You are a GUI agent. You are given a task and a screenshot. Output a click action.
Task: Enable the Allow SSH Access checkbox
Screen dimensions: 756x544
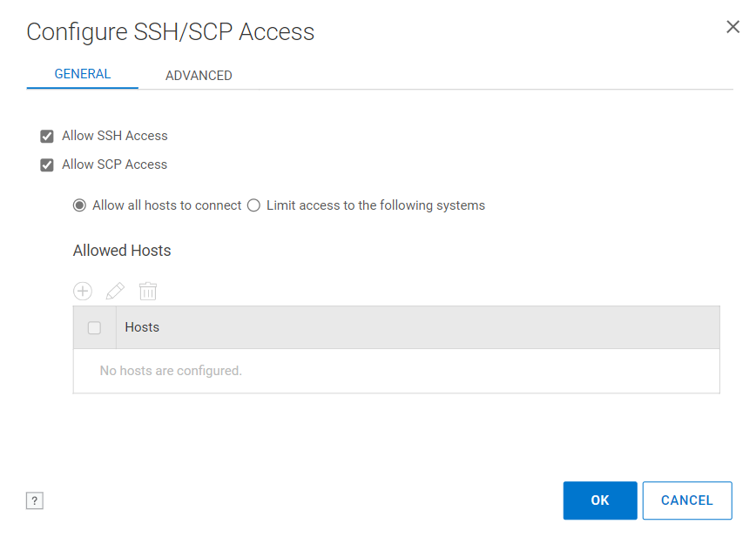[x=46, y=136]
